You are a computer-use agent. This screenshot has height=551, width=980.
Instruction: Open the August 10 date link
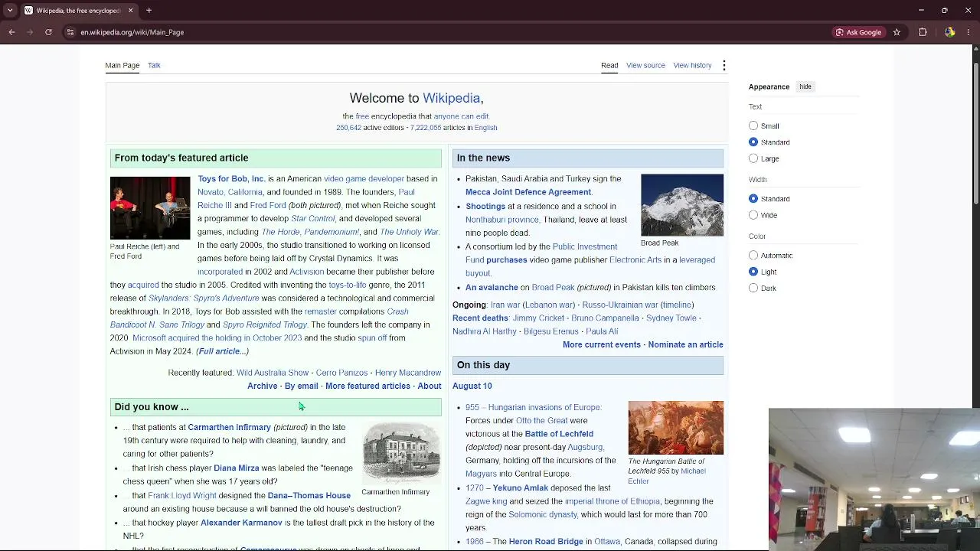472,386
